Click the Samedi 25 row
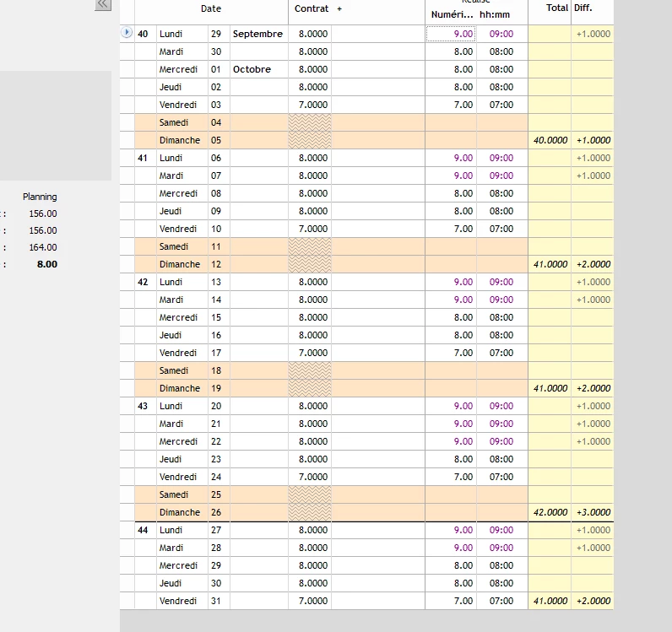Viewport: 672px width, 632px height. coord(331,495)
